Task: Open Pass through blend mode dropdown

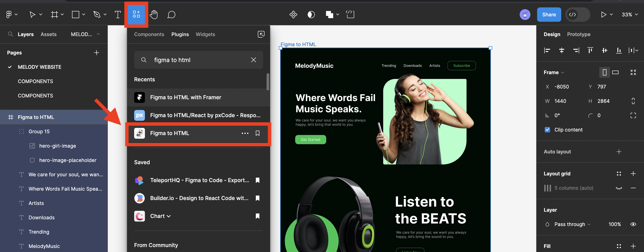Action: pyautogui.click(x=572, y=224)
